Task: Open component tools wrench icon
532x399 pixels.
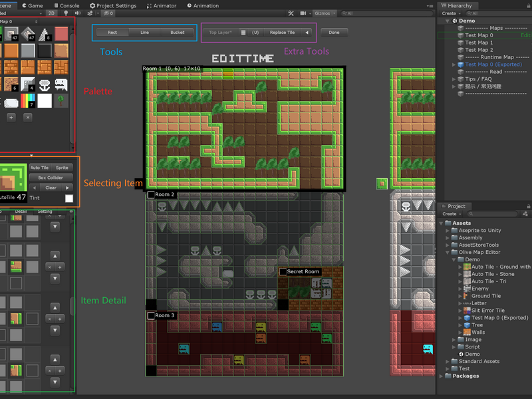Action: tap(291, 13)
